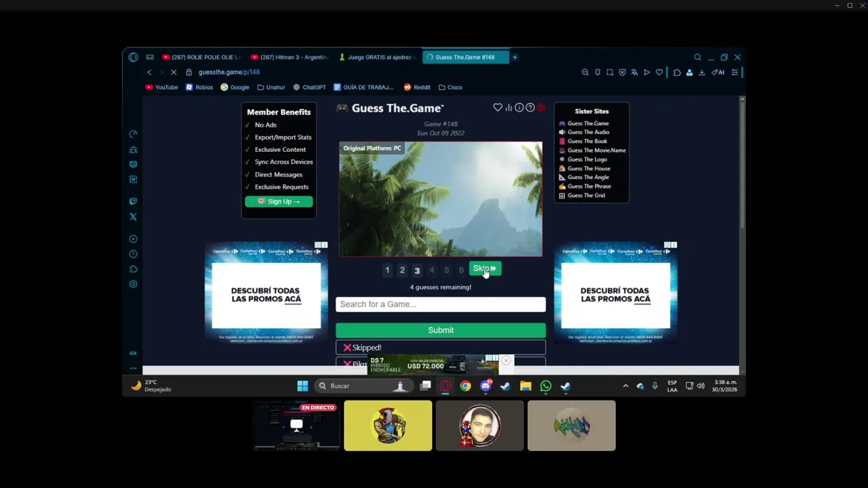Show hidden tray icons chevron
868x488 pixels.
(625, 386)
